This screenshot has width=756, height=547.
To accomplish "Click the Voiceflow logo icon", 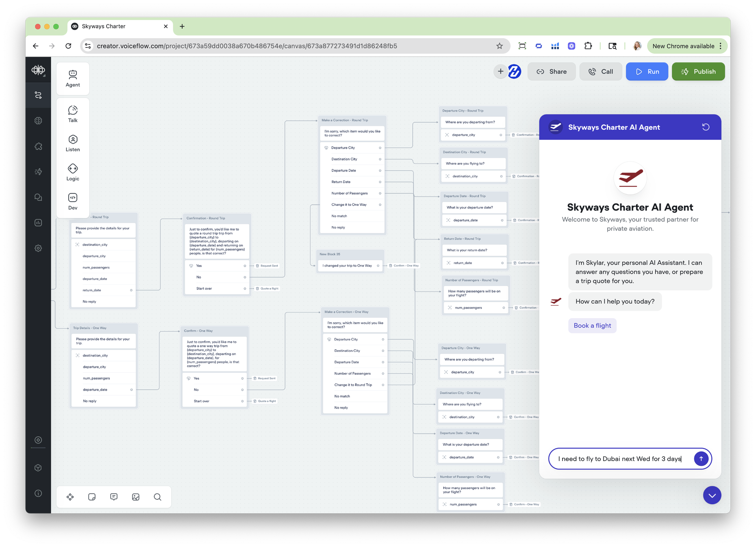I will [38, 70].
